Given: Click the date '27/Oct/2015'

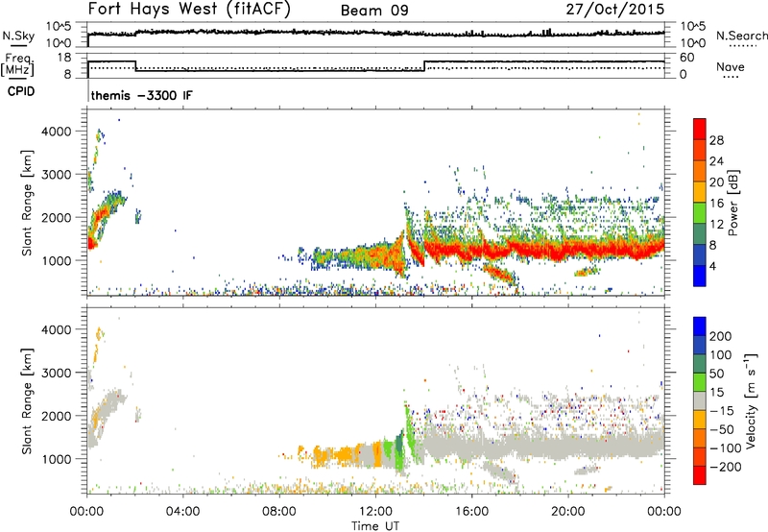Looking at the screenshot, I should point(615,9).
